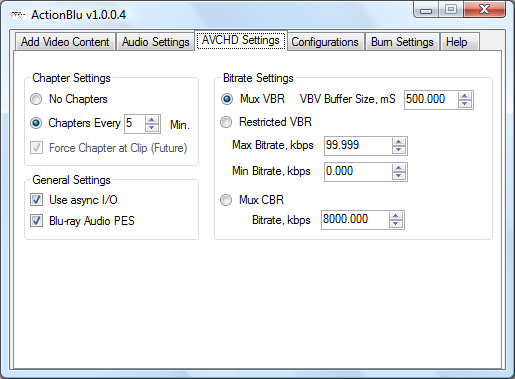
Task: Minimize the ActionBlu window
Action: (426, 10)
